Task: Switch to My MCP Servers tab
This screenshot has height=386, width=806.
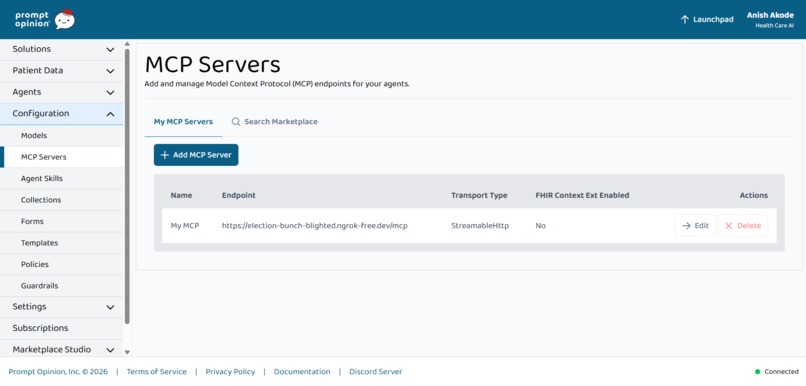Action: (184, 122)
